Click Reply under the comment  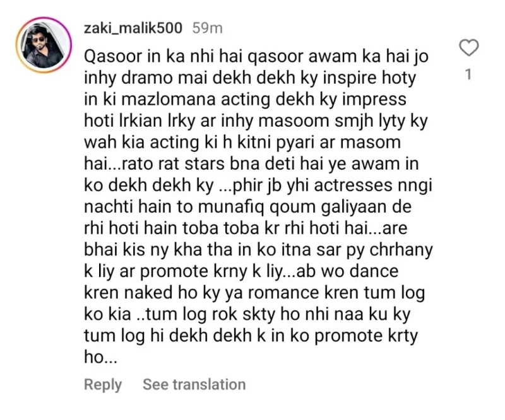point(103,385)
